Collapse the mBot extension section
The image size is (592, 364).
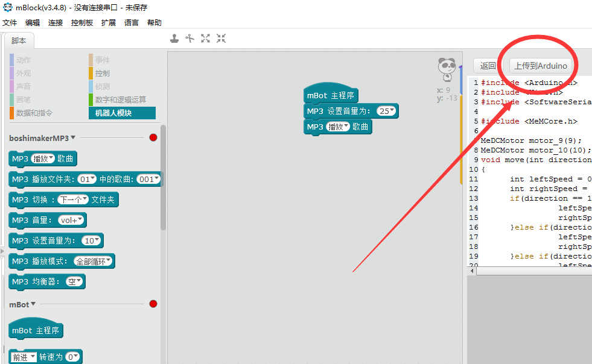click(33, 304)
